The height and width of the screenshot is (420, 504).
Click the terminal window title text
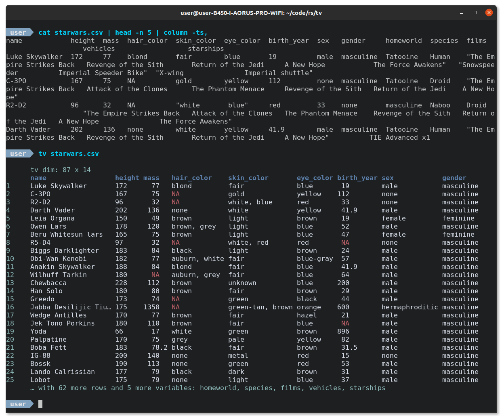click(251, 13)
